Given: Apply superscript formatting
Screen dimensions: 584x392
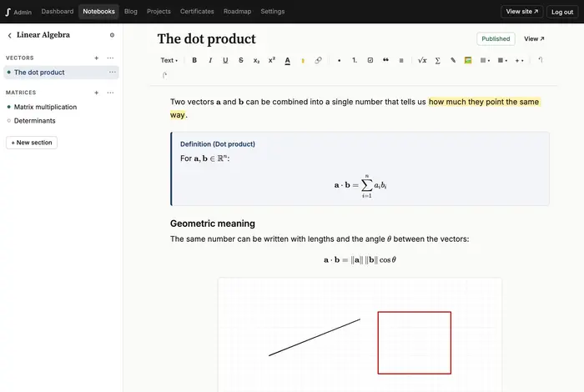Looking at the screenshot, I should pos(272,60).
